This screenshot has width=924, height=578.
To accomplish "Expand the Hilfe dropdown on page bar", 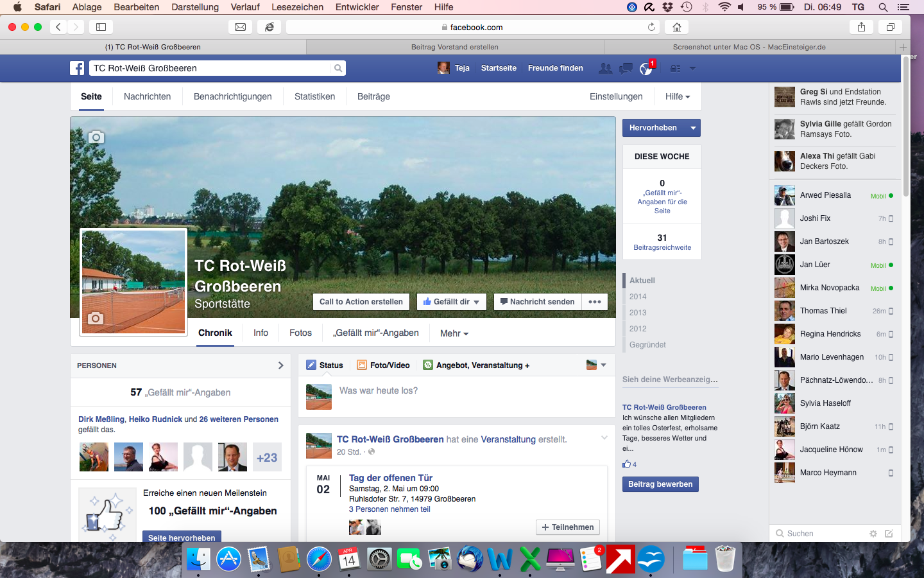I will coord(678,96).
